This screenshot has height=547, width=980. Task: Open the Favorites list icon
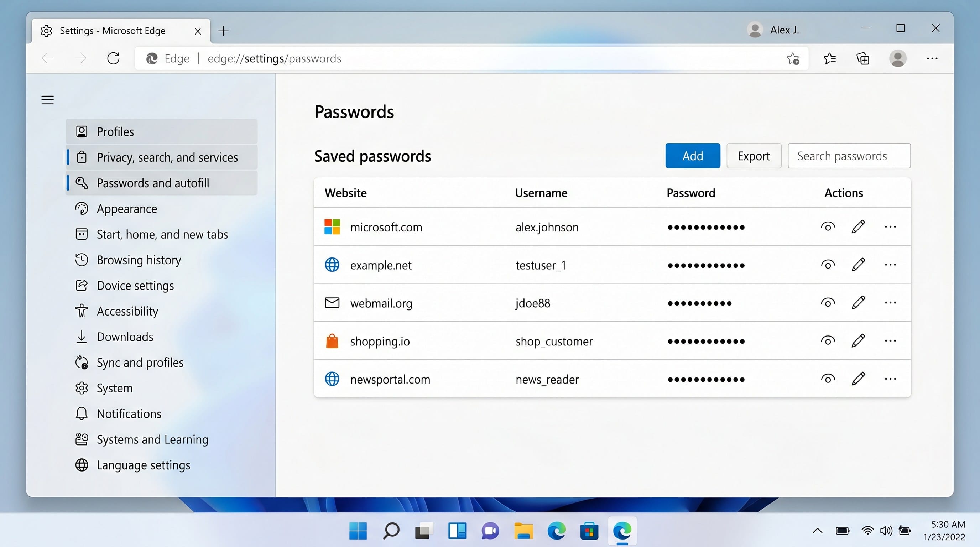[x=829, y=58]
